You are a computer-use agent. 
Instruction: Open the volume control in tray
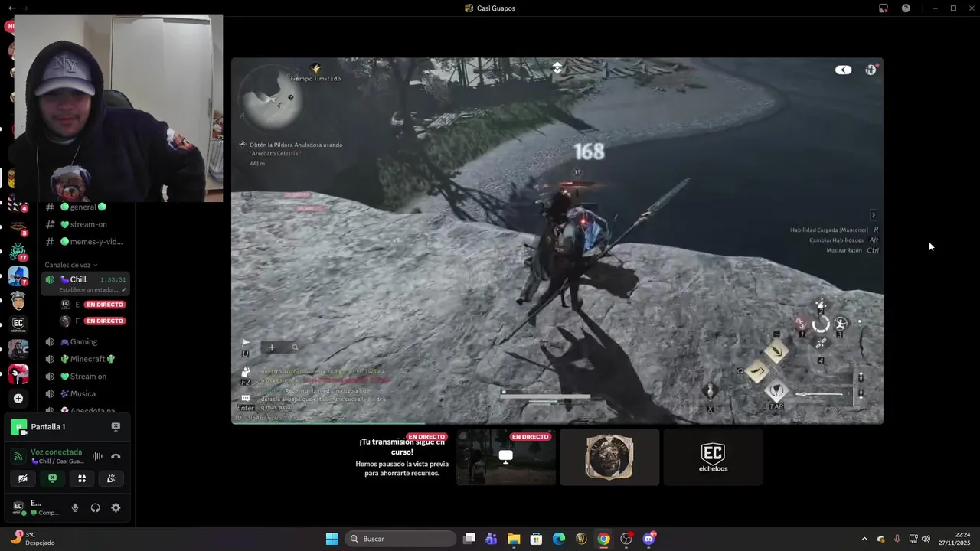tap(926, 539)
